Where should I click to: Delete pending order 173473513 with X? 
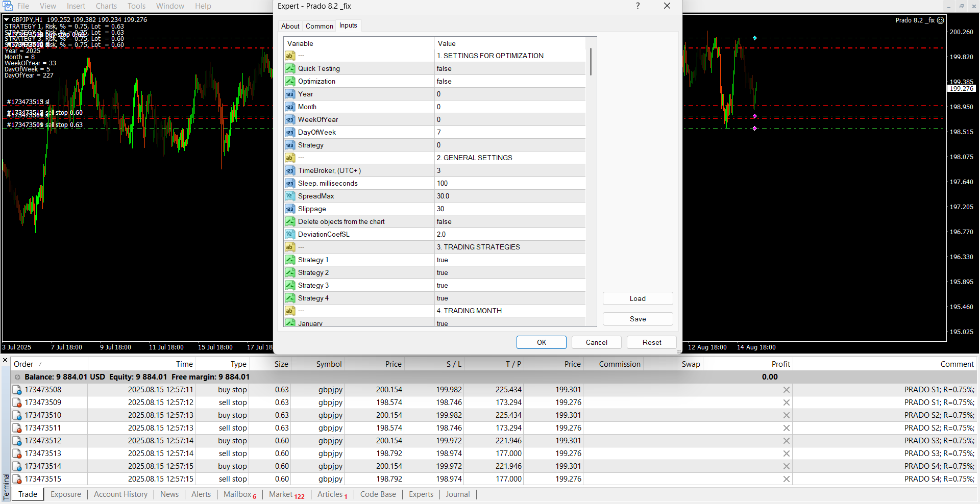[x=787, y=453]
